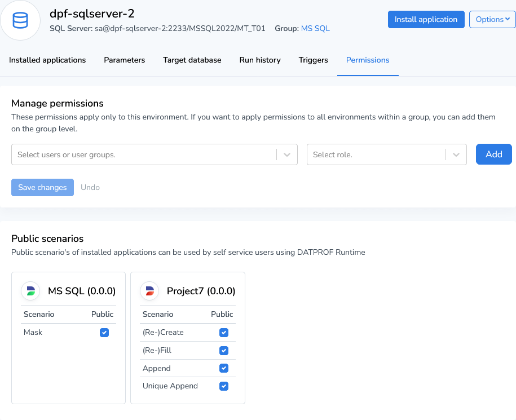This screenshot has width=516, height=420.
Task: Click the Save changes button
Action: click(42, 187)
